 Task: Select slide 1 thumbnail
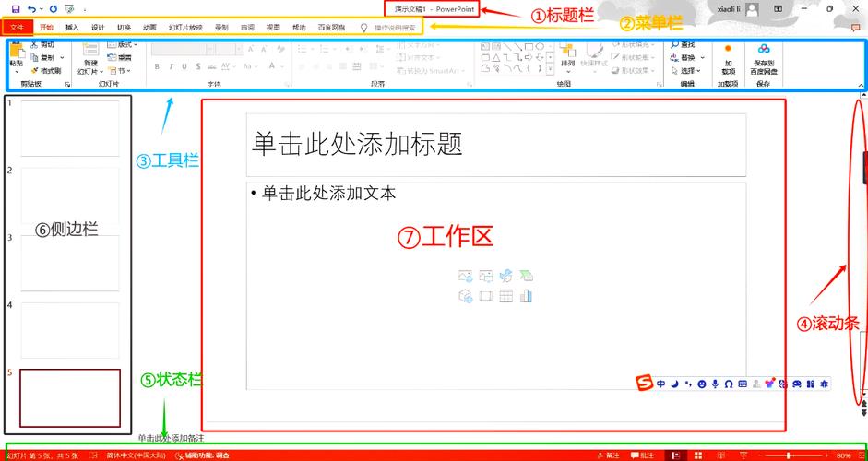(x=70, y=128)
